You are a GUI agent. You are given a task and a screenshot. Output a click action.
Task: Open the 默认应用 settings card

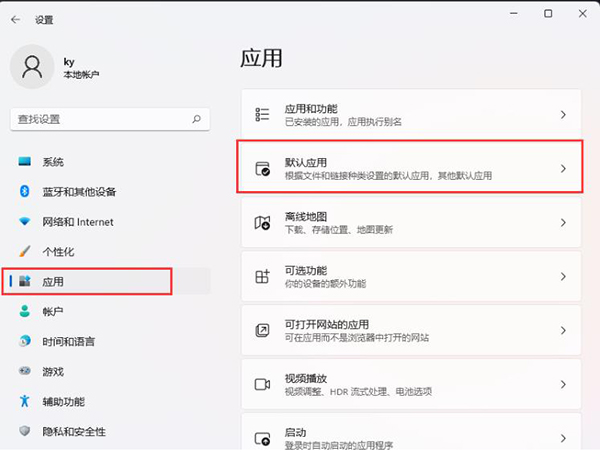pos(411,168)
